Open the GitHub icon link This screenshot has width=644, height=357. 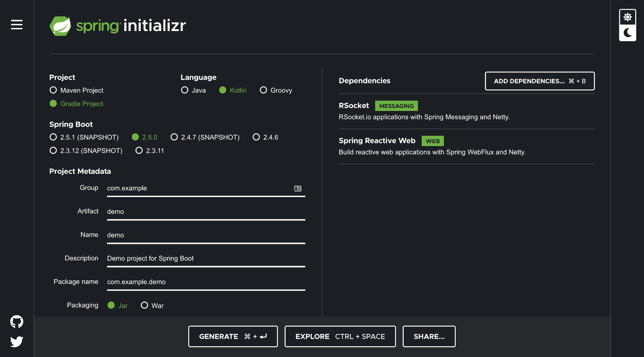[17, 322]
